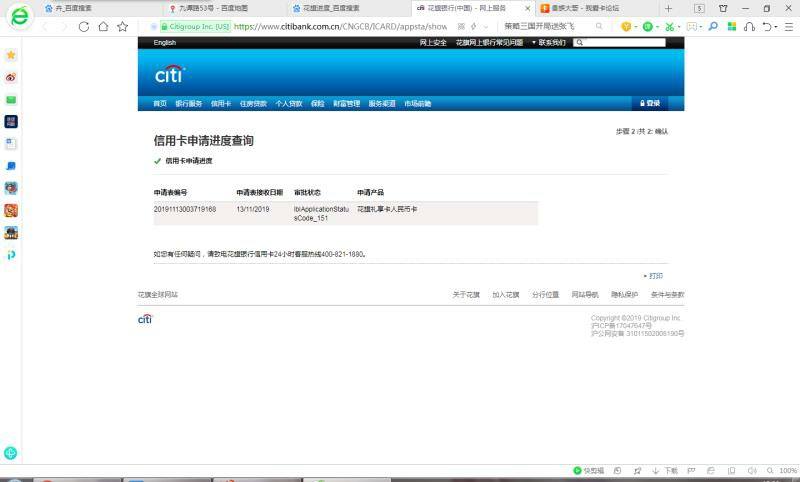Click the shirt skin icon in title bar
The width and height of the screenshot is (800, 482).
click(723, 9)
